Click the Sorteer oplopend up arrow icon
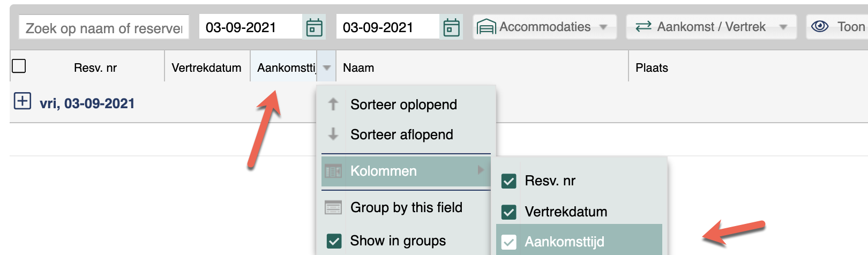This screenshot has width=868, height=255. pos(333,104)
